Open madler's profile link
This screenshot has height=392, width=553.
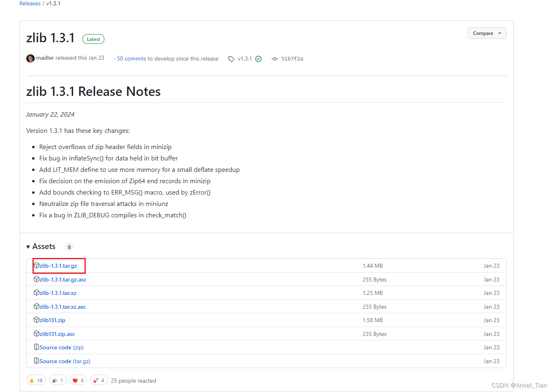click(x=45, y=58)
